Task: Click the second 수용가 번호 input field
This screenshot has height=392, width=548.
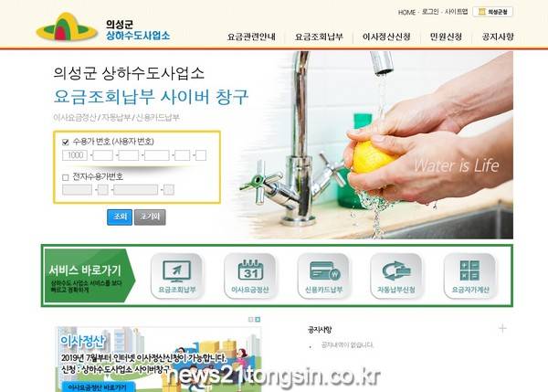Action: [103, 155]
